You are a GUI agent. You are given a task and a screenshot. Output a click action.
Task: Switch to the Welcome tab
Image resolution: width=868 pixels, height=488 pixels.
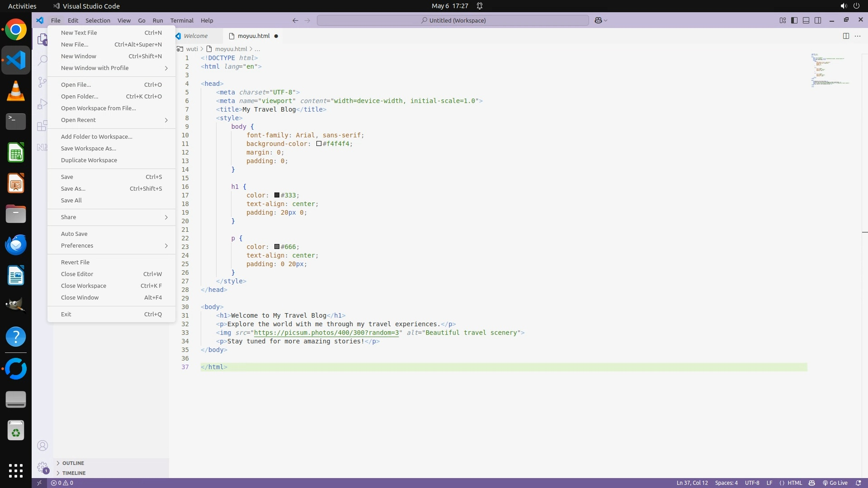[x=195, y=36]
